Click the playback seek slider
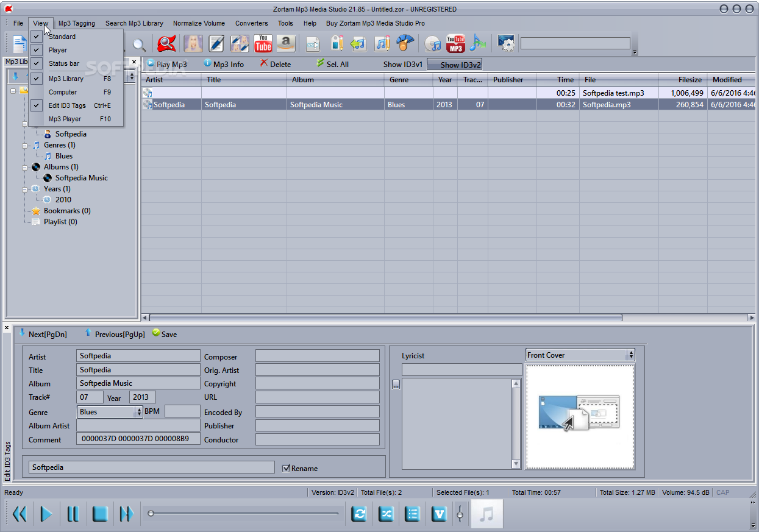 (x=244, y=514)
